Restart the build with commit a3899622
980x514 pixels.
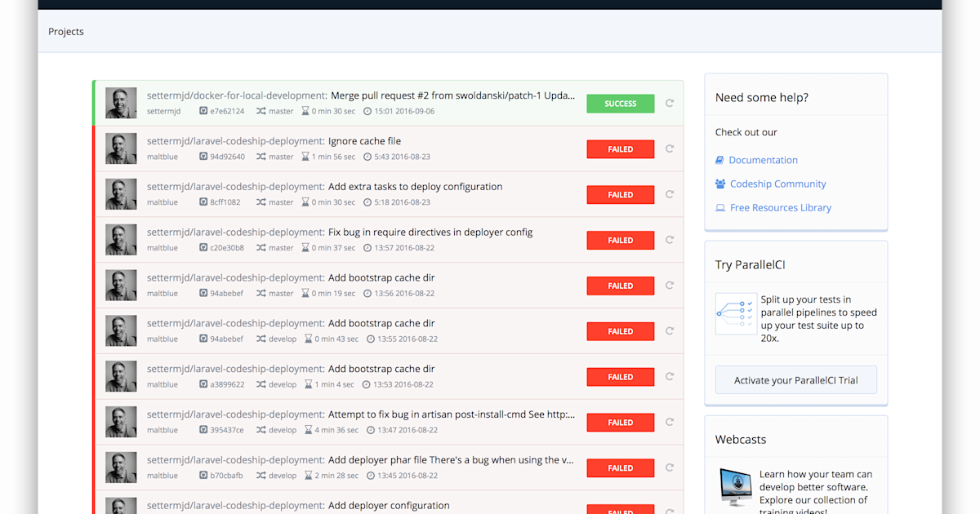coord(670,377)
